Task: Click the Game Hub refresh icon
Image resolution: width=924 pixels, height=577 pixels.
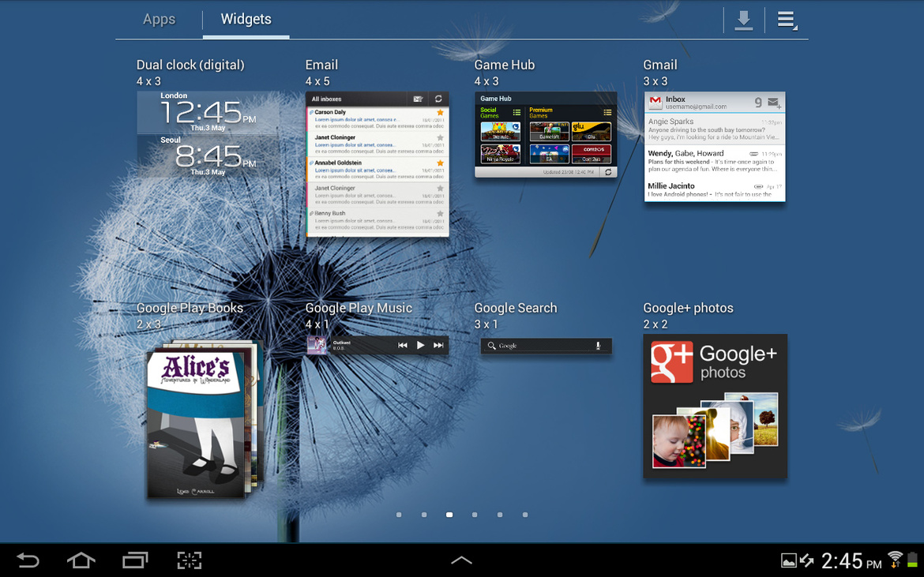Action: click(x=608, y=172)
